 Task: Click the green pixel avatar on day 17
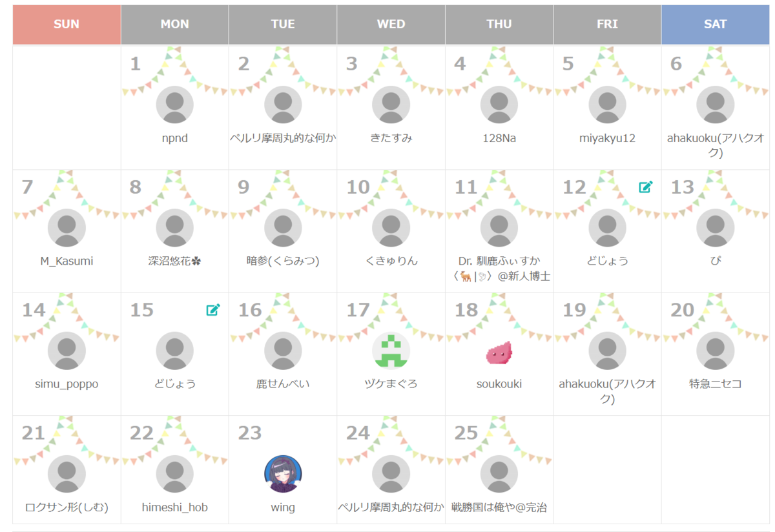coord(391,351)
